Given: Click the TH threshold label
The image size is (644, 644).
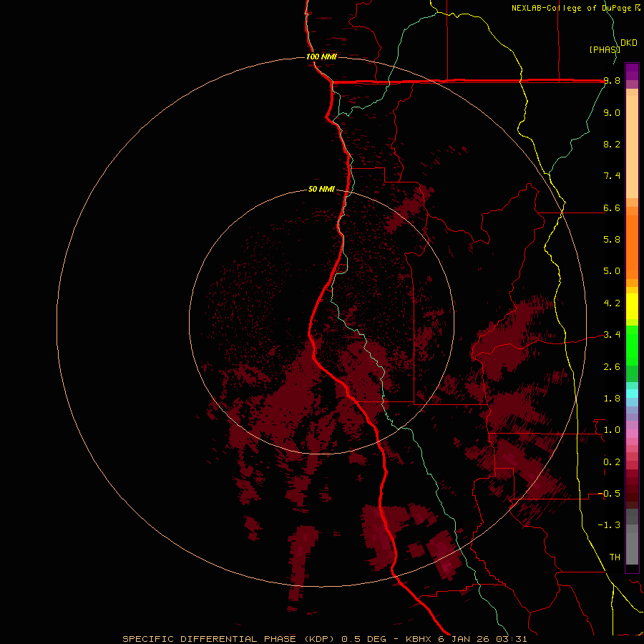Looking at the screenshot, I should (615, 557).
